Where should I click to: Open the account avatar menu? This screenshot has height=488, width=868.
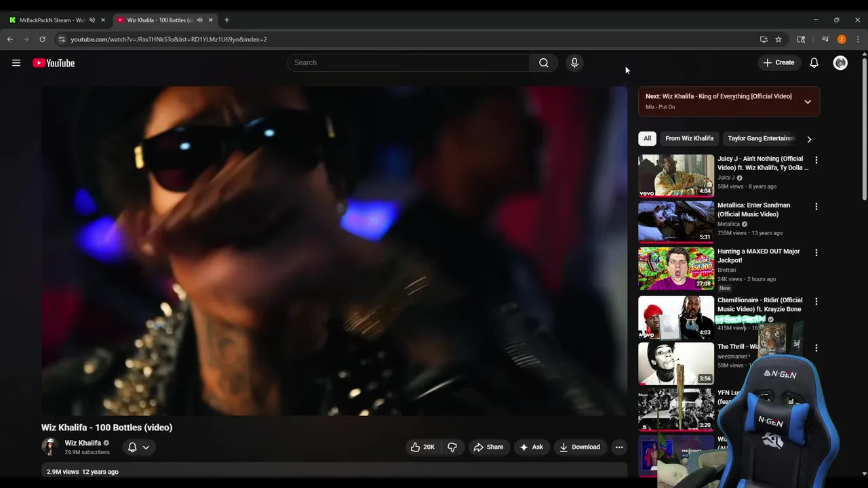point(840,63)
